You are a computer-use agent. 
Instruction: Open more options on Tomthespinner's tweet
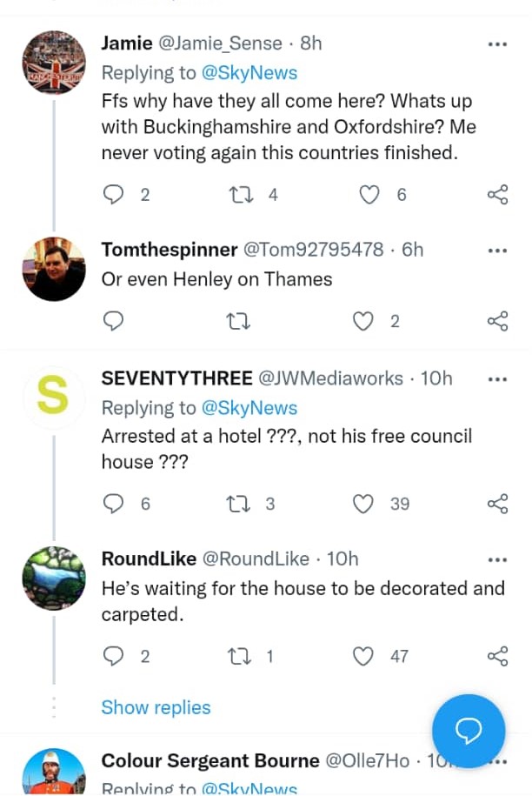pyautogui.click(x=497, y=250)
